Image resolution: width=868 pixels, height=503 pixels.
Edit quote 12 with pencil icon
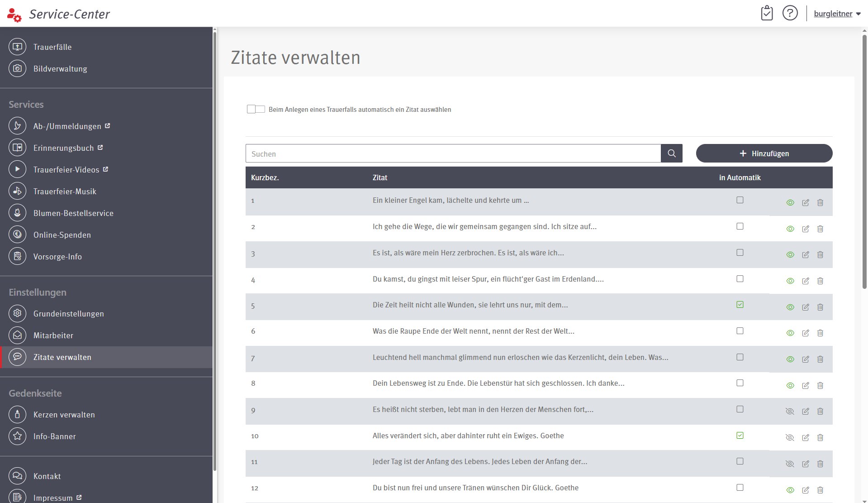tap(806, 490)
